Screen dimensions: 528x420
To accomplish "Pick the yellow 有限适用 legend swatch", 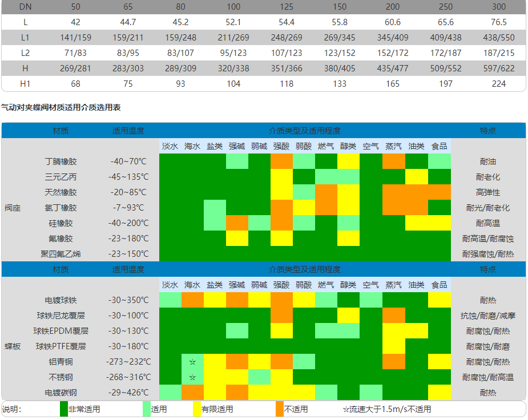I will 197,409.
